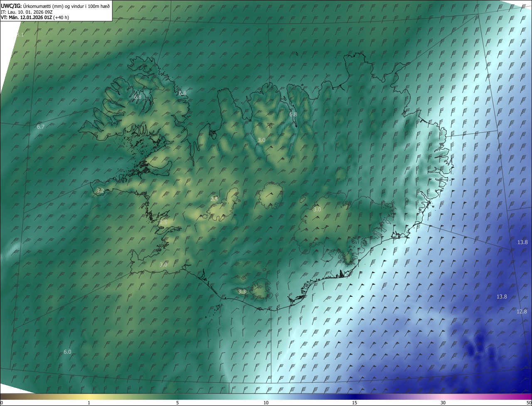Click the '6.7' value label on the map
The image size is (532, 406).
point(40,127)
